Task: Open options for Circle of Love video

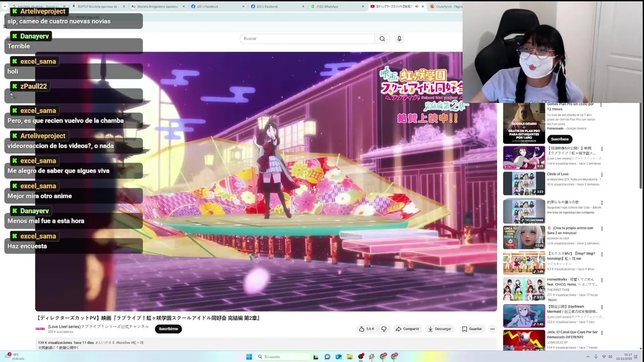Action: click(x=602, y=175)
